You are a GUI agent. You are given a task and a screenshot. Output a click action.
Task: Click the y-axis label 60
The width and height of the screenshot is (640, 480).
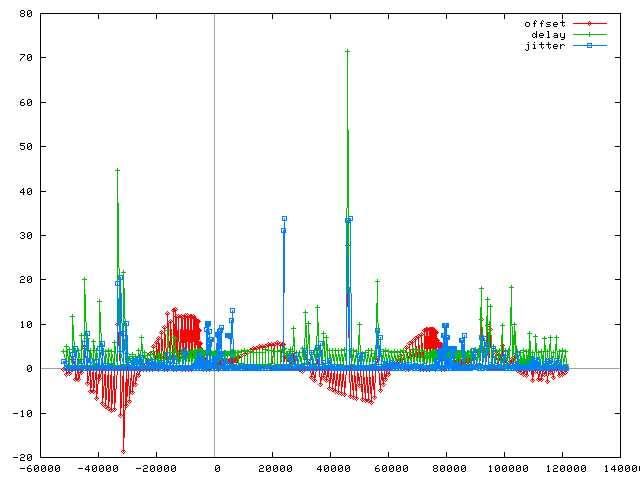tap(26, 102)
